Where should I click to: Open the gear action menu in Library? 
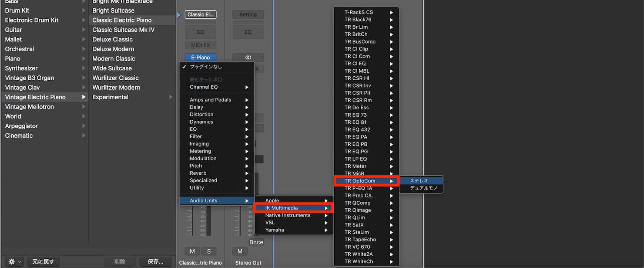pyautogui.click(x=14, y=261)
